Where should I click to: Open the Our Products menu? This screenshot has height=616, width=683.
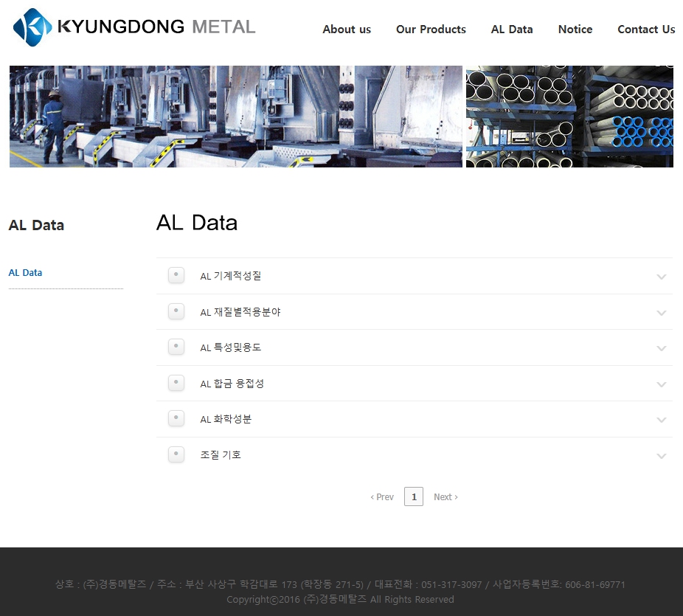(x=431, y=30)
